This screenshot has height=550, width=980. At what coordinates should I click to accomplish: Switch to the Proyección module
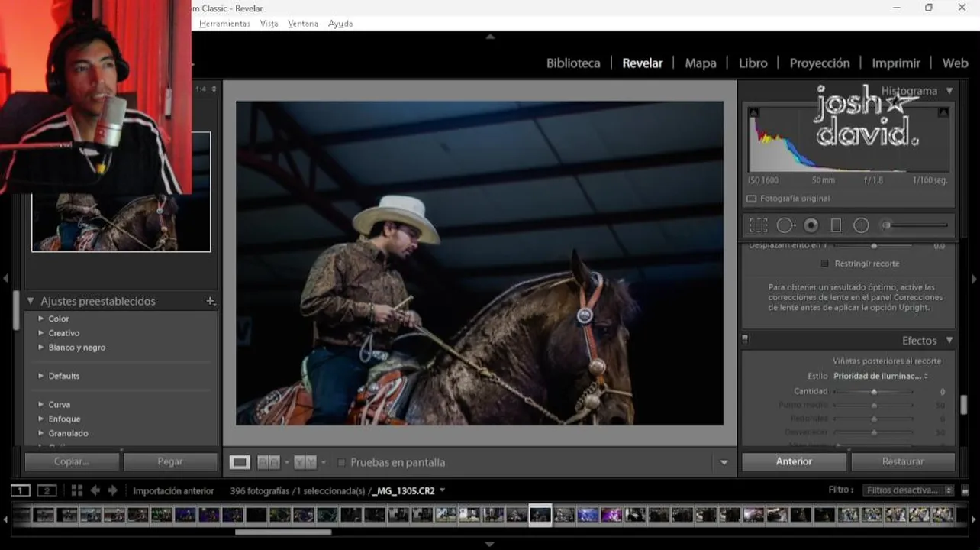pyautogui.click(x=820, y=63)
